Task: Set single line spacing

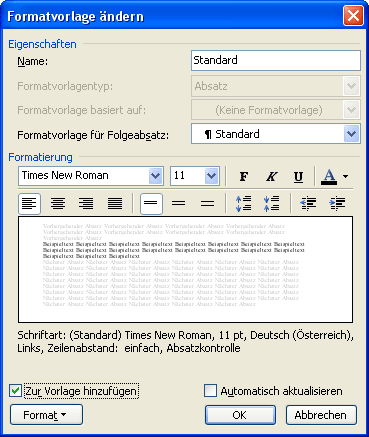Action: click(x=151, y=203)
